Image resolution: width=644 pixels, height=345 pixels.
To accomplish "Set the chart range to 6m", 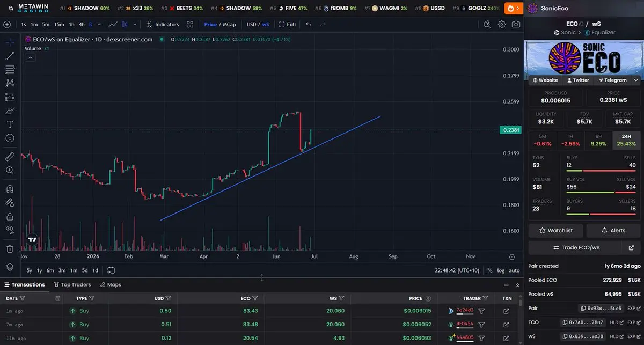I will (x=50, y=270).
